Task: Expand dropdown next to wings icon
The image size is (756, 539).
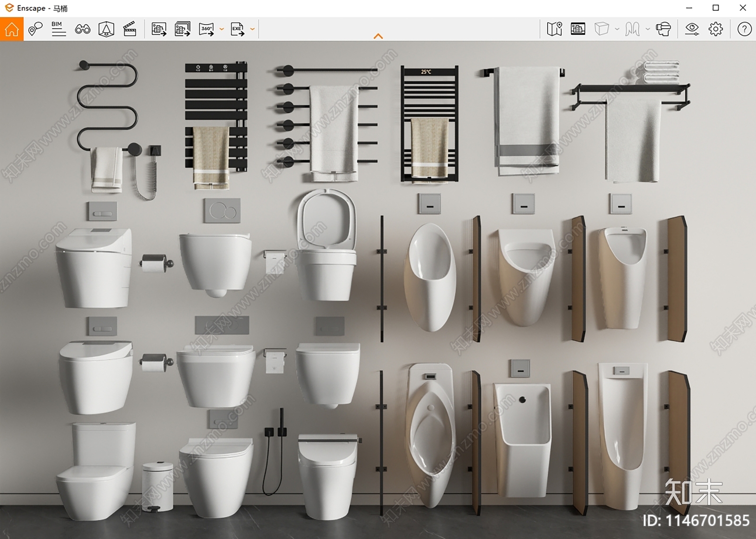Action: point(648,29)
